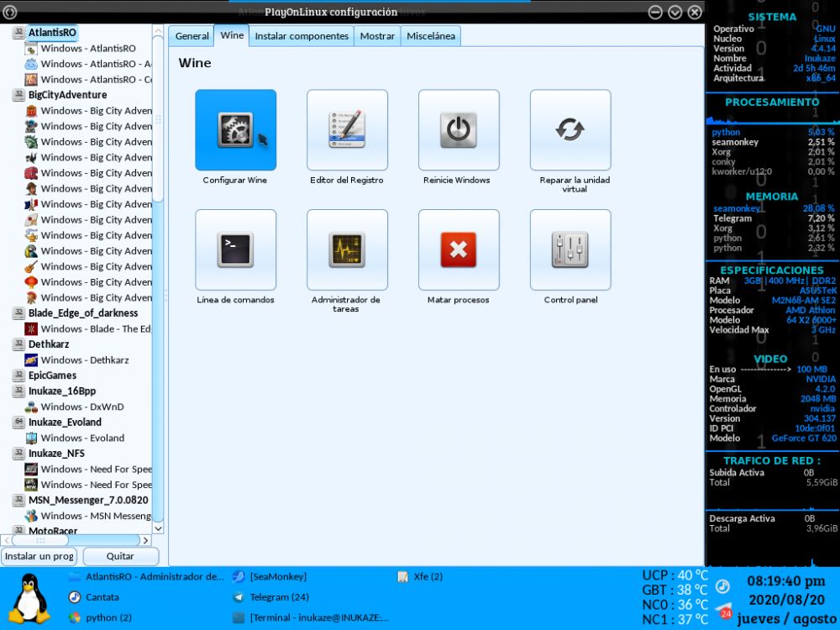The image size is (840, 630).
Task: Open the Configurar Wine icon
Action: tap(235, 130)
